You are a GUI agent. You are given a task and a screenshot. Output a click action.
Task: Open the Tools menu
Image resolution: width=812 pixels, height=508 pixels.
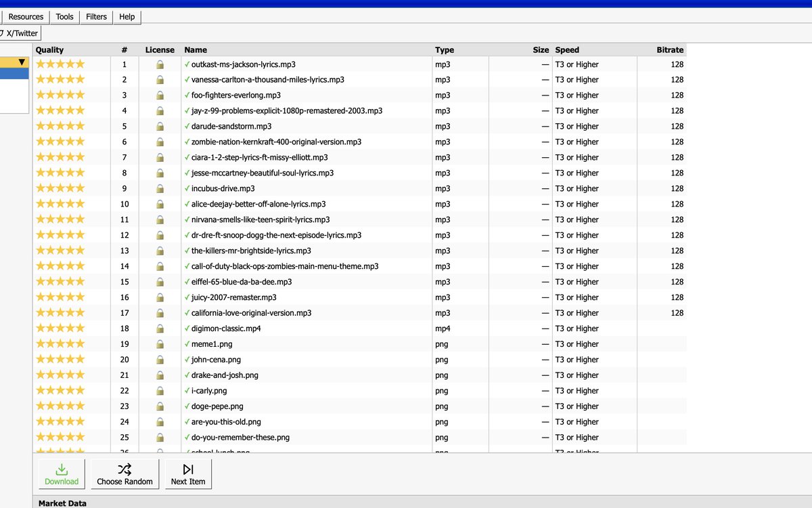pyautogui.click(x=64, y=17)
